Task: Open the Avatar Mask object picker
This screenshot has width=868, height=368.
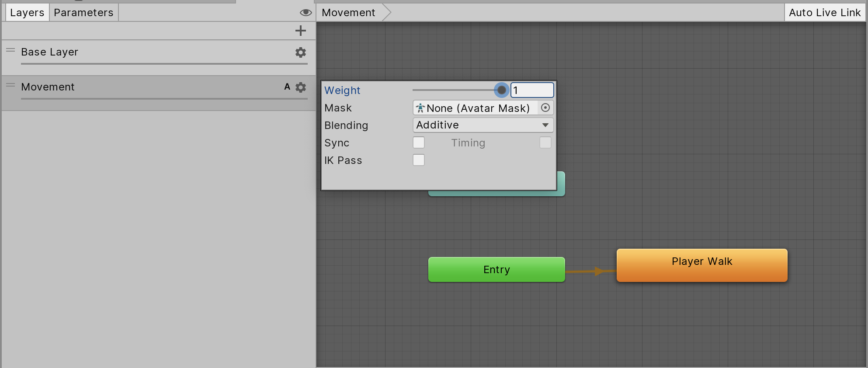Action: tap(545, 108)
